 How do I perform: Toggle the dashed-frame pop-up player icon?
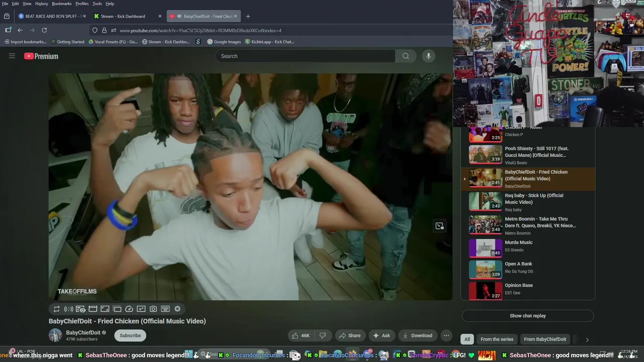point(117,309)
